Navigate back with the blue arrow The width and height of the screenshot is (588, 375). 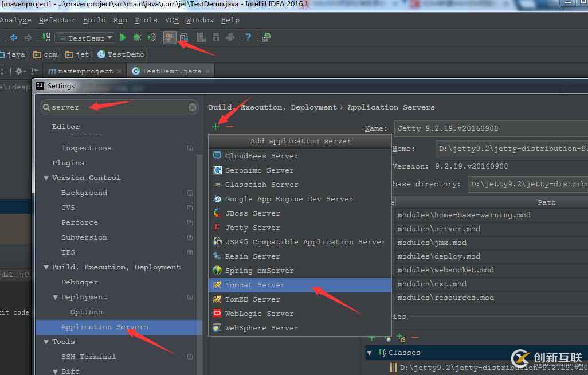coord(14,38)
